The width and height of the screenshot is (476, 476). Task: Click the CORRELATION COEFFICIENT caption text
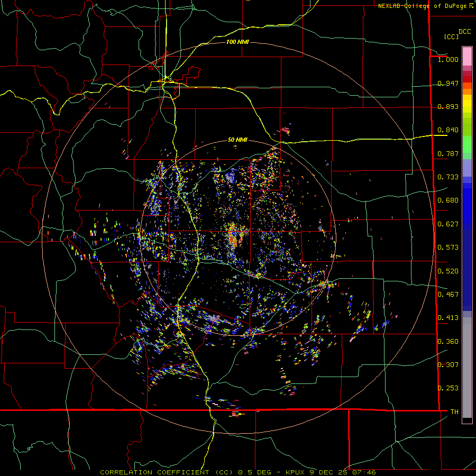pos(154,472)
